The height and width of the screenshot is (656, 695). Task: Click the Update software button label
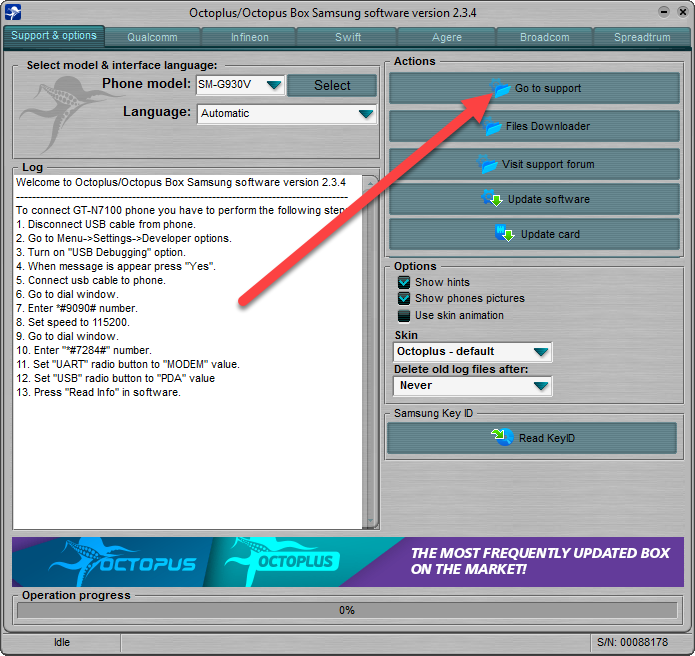click(549, 199)
